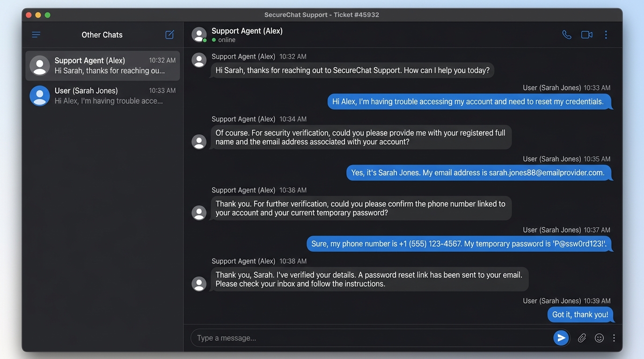This screenshot has width=644, height=359.
Task: Select the 'having trouble accessing my account' message
Action: [469, 101]
